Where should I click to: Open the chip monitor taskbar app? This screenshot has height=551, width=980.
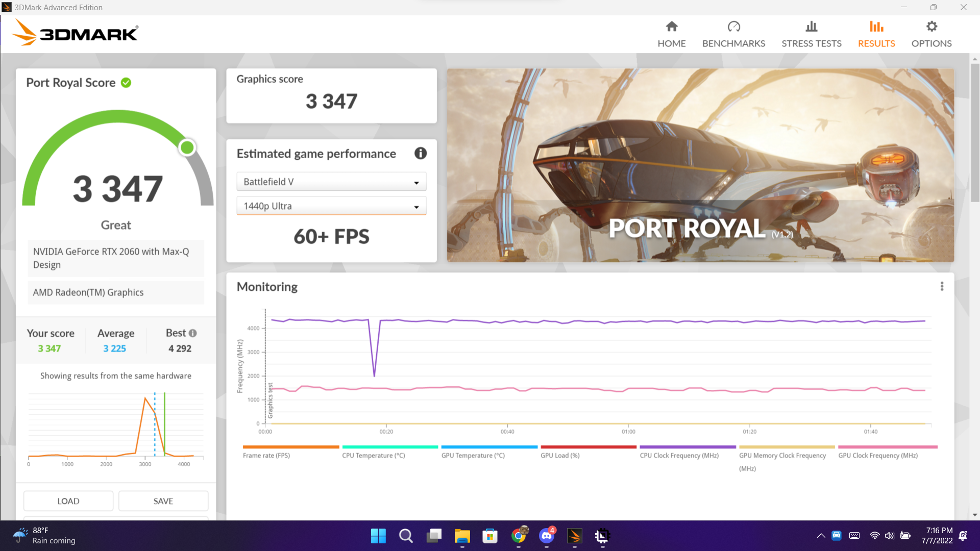point(603,536)
